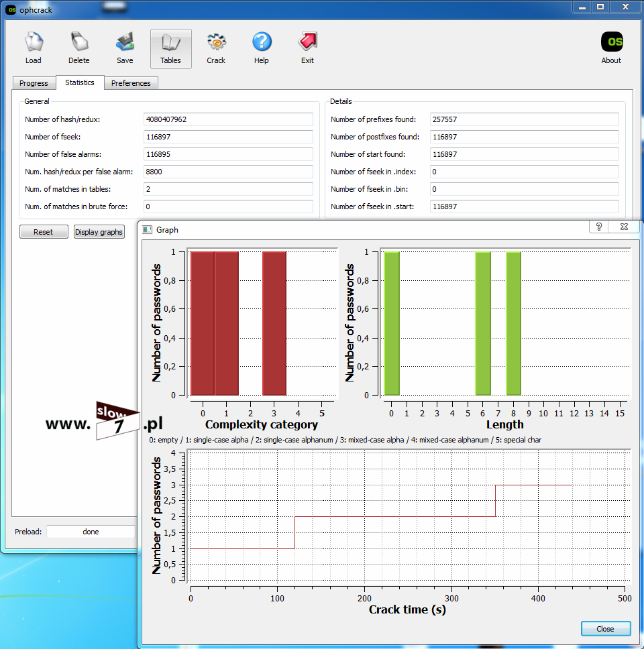Click the fseek in .bin field
The height and width of the screenshot is (649, 644).
tap(525, 189)
